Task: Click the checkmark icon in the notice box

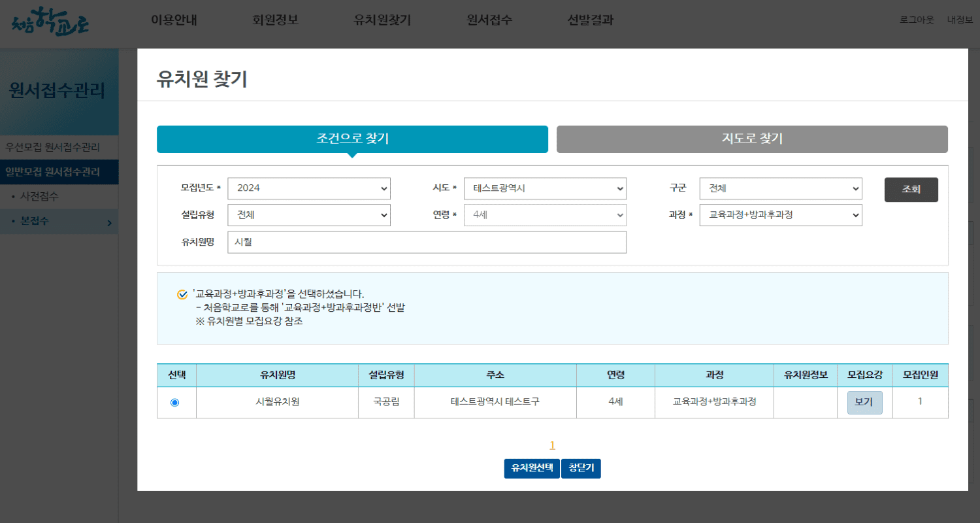Action: (182, 294)
